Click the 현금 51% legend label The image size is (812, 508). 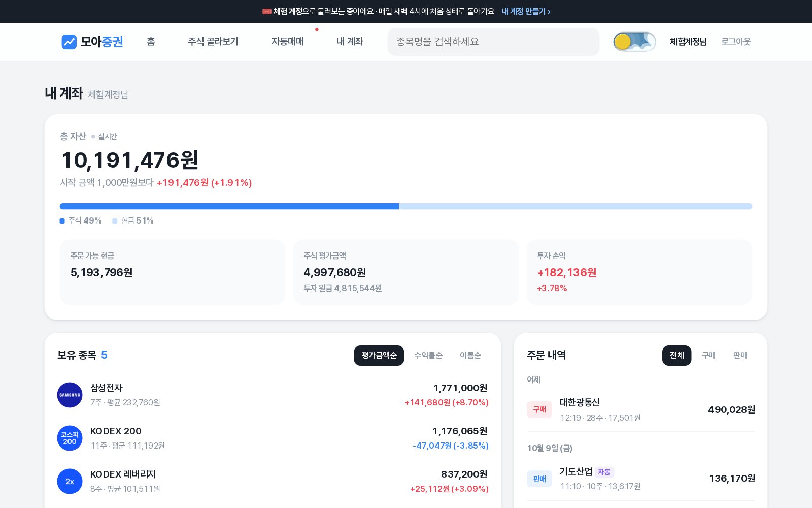133,220
